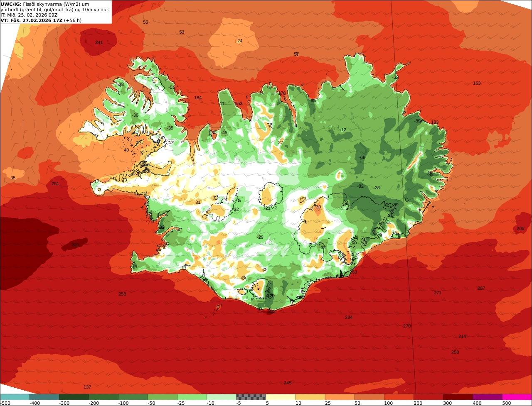Select the initial time text 'IT: Mið. 25. 02. 2026 09Z'
Screen dimensions: 532x406
click(29, 15)
